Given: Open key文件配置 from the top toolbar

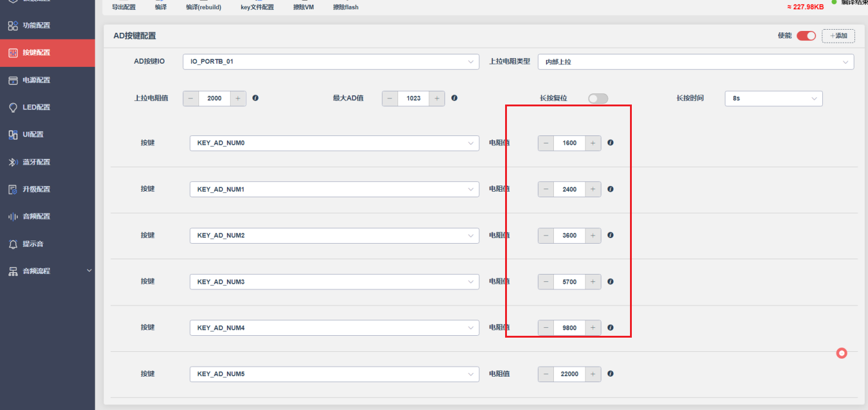Looking at the screenshot, I should [x=257, y=7].
